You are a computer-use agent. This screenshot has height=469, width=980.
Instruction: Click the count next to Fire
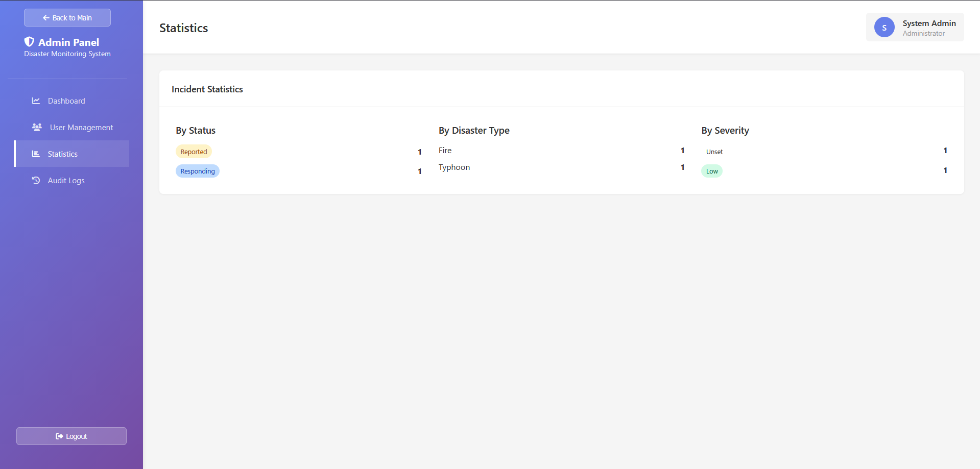tap(682, 151)
